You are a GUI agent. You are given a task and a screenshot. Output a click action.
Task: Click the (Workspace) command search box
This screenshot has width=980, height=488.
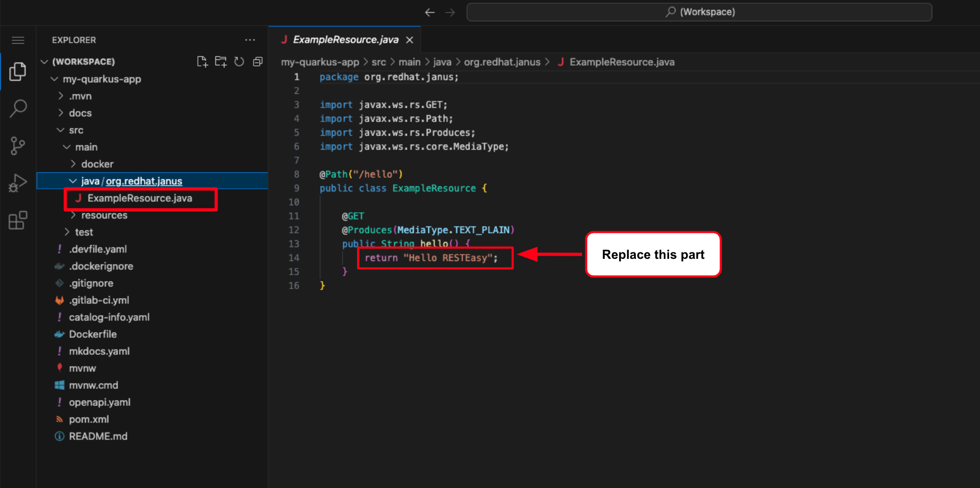(x=699, y=12)
